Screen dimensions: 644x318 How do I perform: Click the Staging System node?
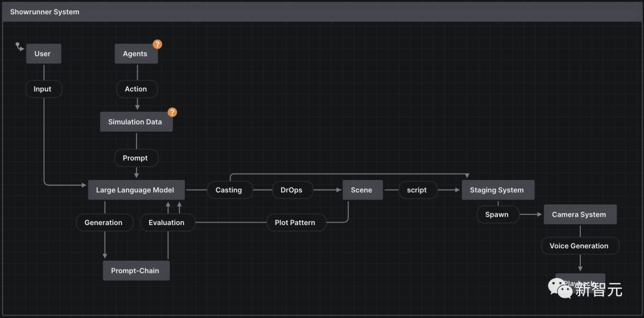[x=497, y=190]
